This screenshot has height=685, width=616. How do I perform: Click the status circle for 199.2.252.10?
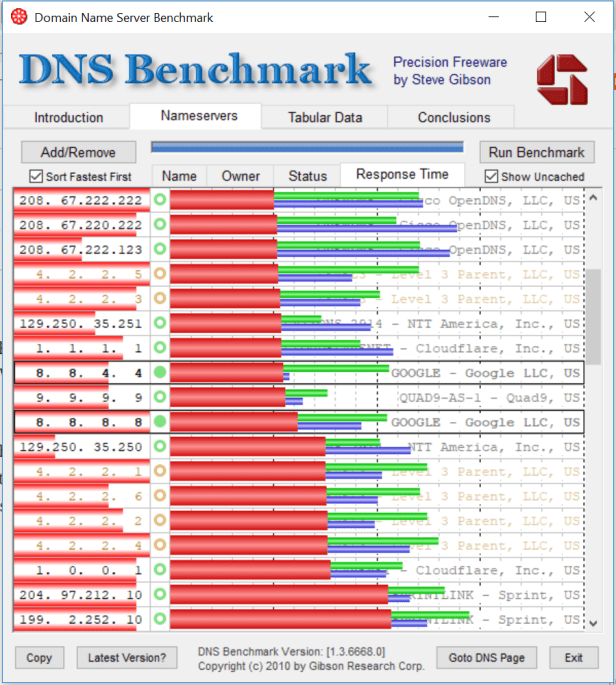(x=160, y=619)
